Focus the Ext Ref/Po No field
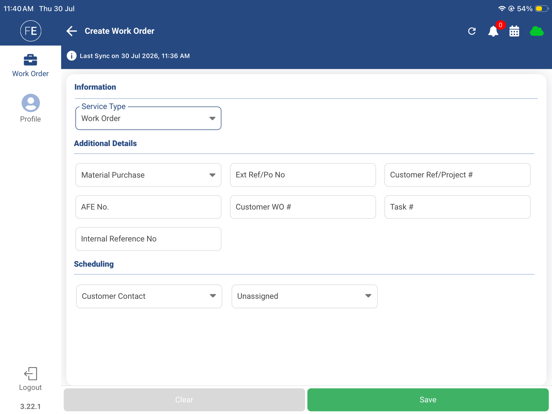552x414 pixels. (x=303, y=175)
